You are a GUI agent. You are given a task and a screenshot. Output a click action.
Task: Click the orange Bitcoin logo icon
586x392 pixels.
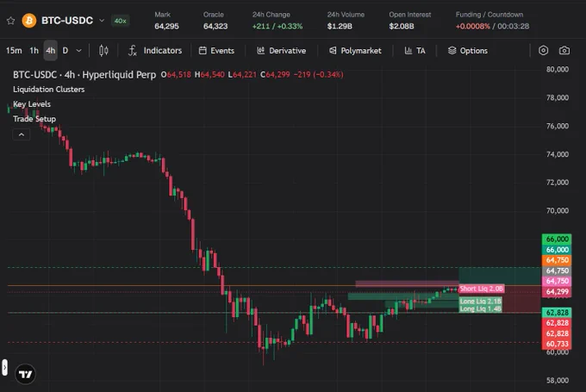[29, 21]
